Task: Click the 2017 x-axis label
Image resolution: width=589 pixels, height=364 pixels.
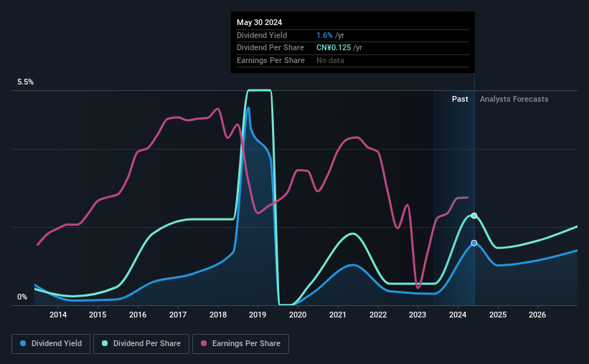Action: 178,315
